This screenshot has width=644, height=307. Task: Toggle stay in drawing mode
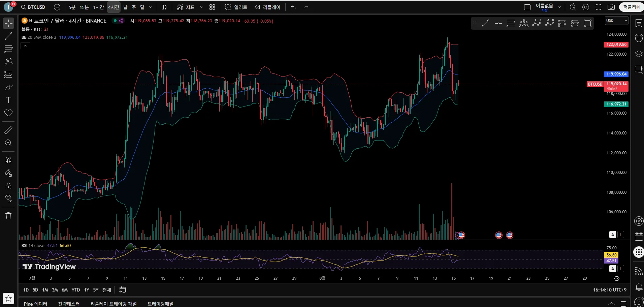point(8,173)
